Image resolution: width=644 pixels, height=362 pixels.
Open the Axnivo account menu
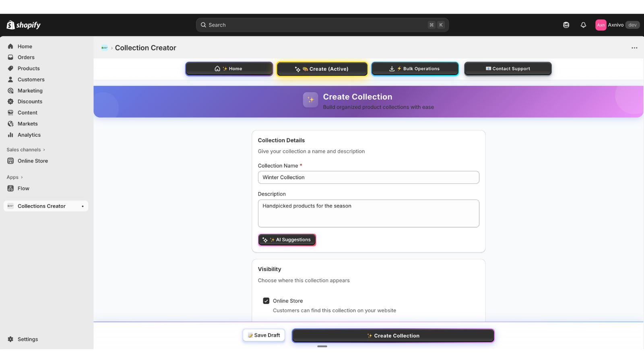[617, 25]
